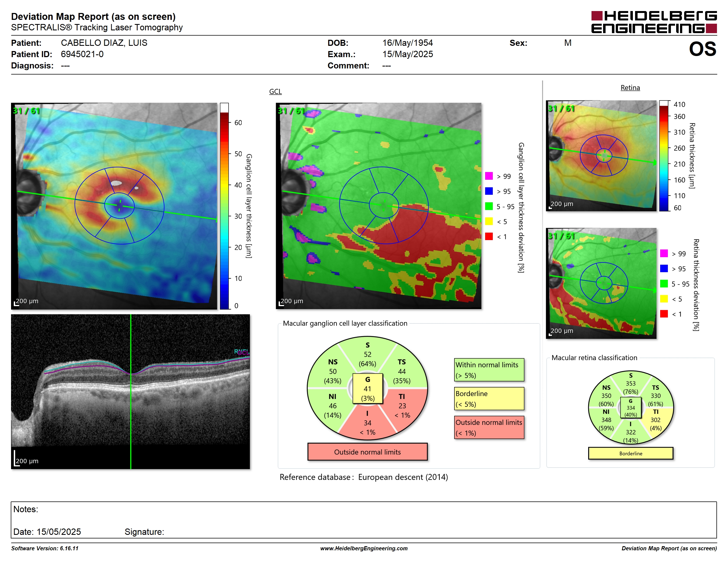728x563 pixels.
Task: Click the Heidelberg Engineering logo
Action: point(654,22)
